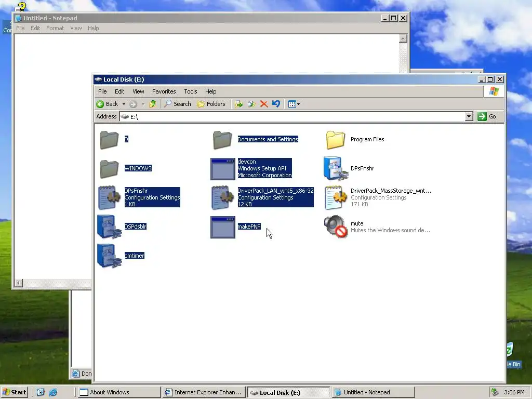Image resolution: width=532 pixels, height=399 pixels.
Task: Switch to Internet Explorer Enhanced taskbar button
Action: click(x=203, y=392)
